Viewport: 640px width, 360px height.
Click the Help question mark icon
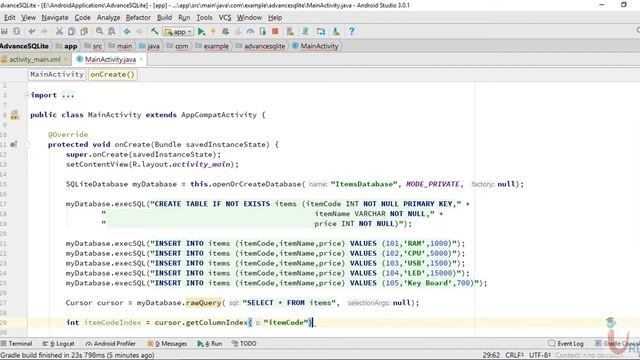(x=351, y=31)
